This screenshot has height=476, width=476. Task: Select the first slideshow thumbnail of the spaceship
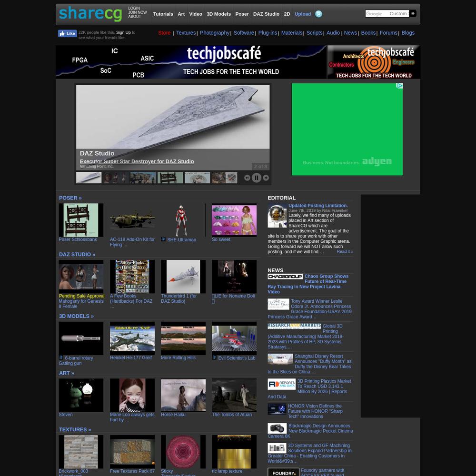tap(89, 178)
